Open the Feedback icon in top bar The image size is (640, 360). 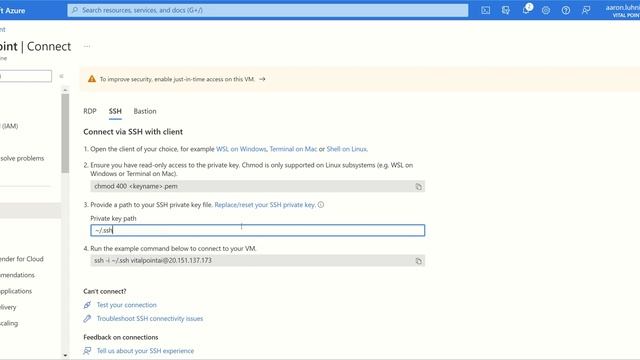coord(586,11)
